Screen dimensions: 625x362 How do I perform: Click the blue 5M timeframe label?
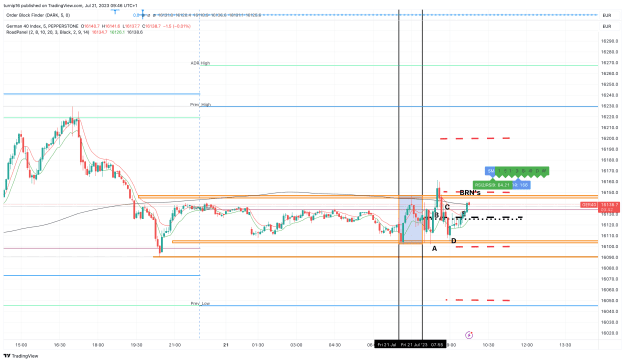(x=490, y=171)
